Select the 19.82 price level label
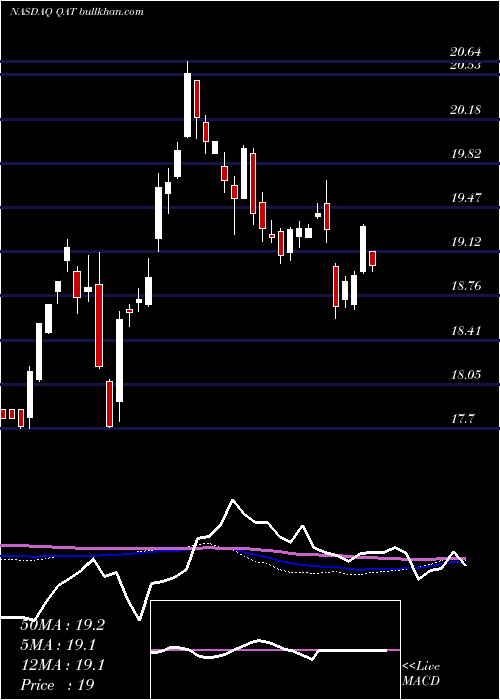Viewport: 500px width, 700px height. coord(466,154)
